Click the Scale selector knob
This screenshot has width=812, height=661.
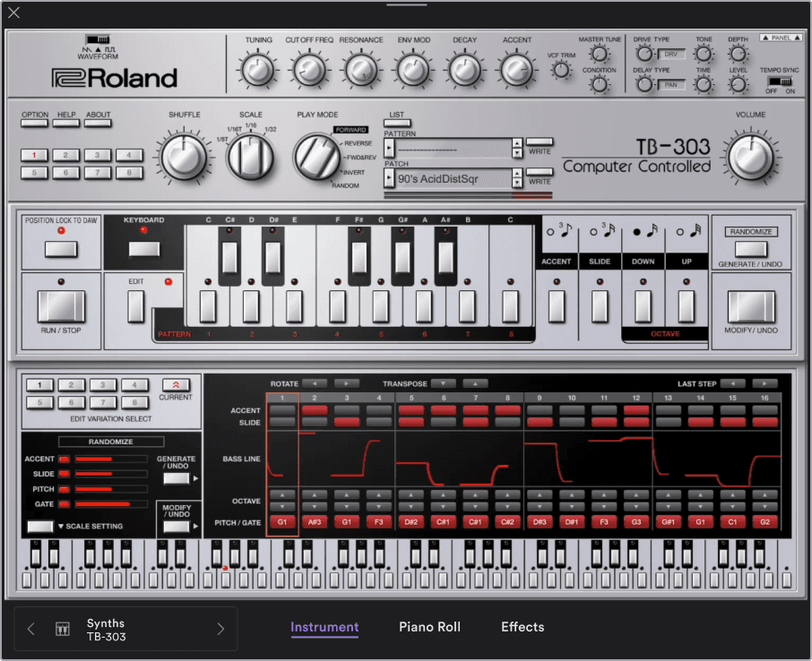pos(251,158)
